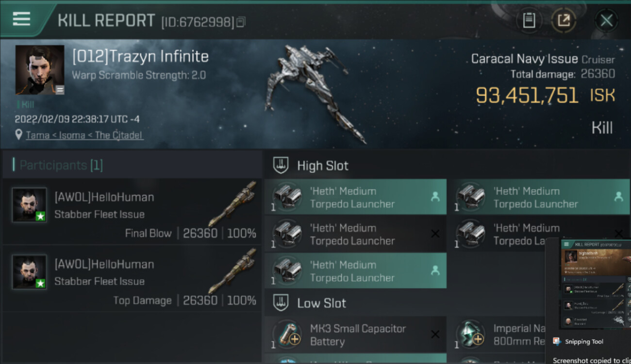Open the hamburger menu
The height and width of the screenshot is (364, 631).
[x=21, y=19]
